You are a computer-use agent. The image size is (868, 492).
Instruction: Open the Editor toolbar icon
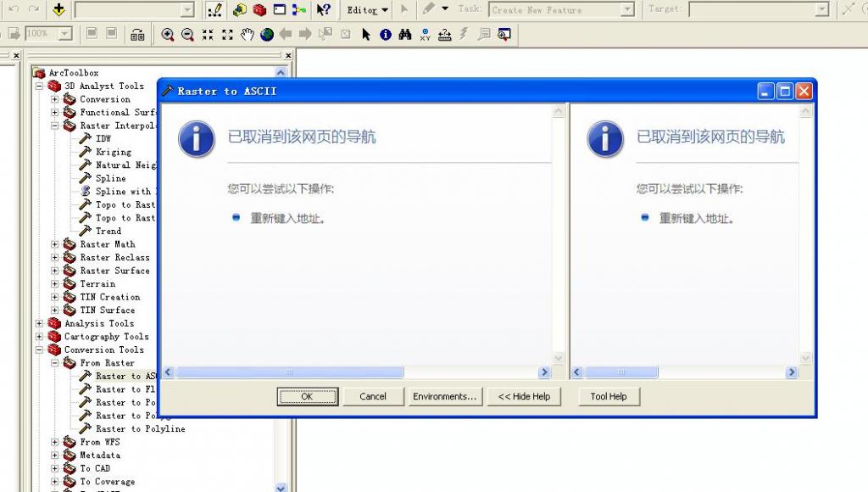coord(214,9)
